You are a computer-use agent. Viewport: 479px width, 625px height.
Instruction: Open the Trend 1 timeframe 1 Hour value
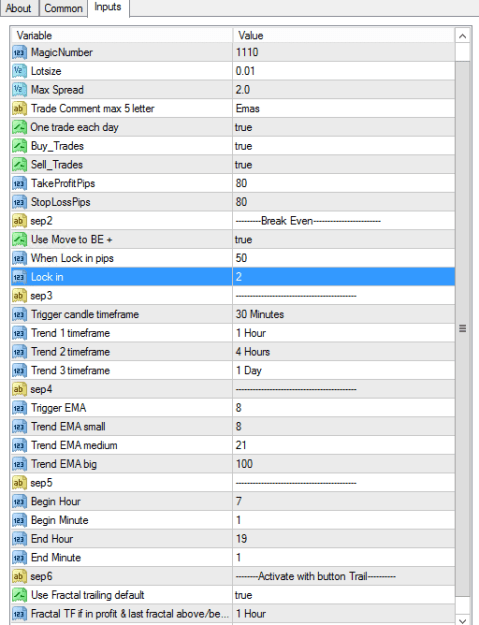344,333
